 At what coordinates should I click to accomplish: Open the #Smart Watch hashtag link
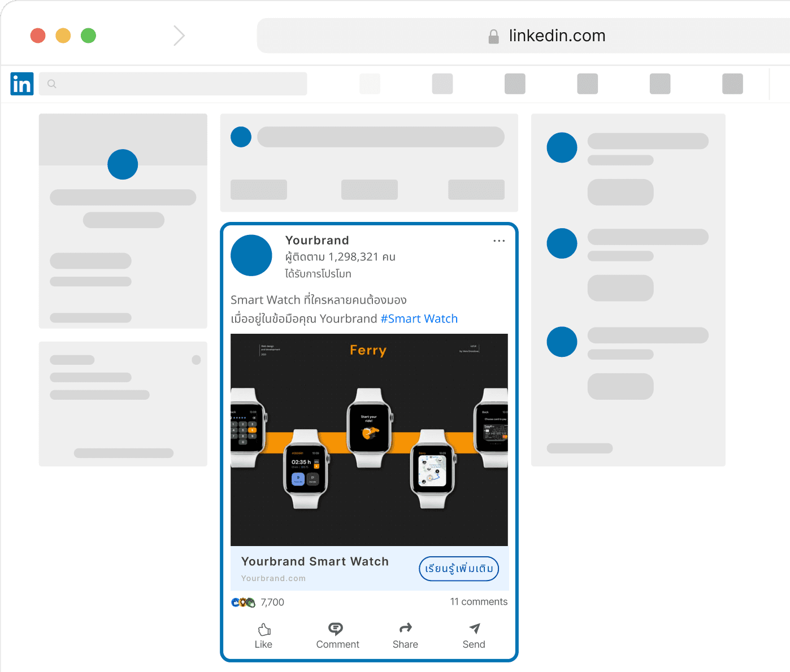point(419,318)
